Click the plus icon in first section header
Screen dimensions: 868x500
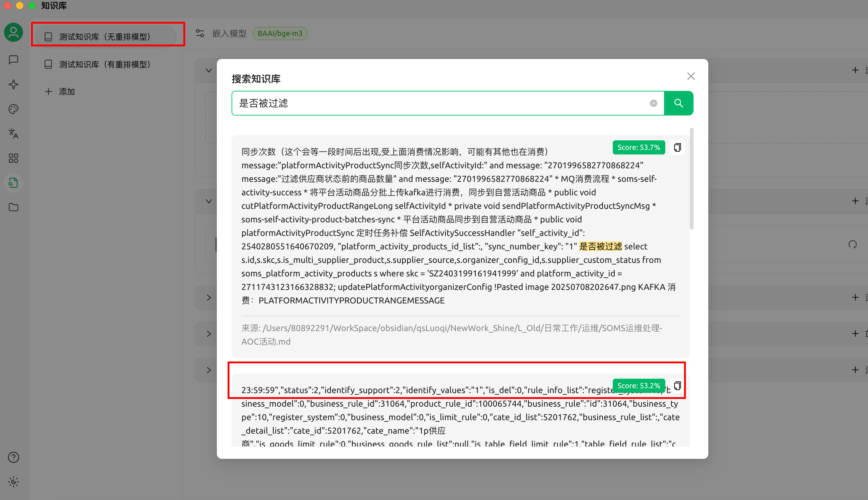click(x=855, y=70)
